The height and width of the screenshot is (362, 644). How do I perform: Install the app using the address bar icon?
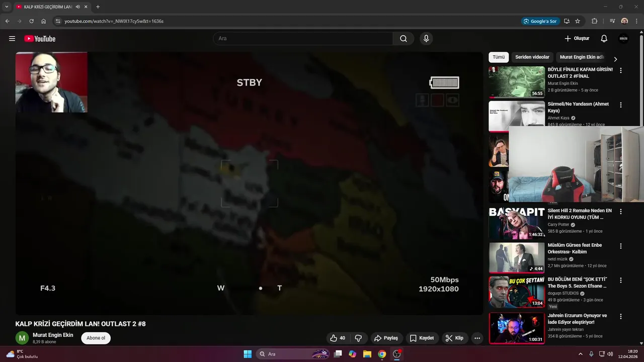[x=567, y=21]
